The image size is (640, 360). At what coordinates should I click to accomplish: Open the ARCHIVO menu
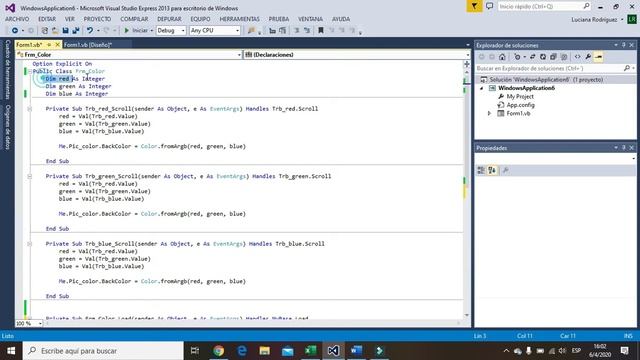coord(17,19)
